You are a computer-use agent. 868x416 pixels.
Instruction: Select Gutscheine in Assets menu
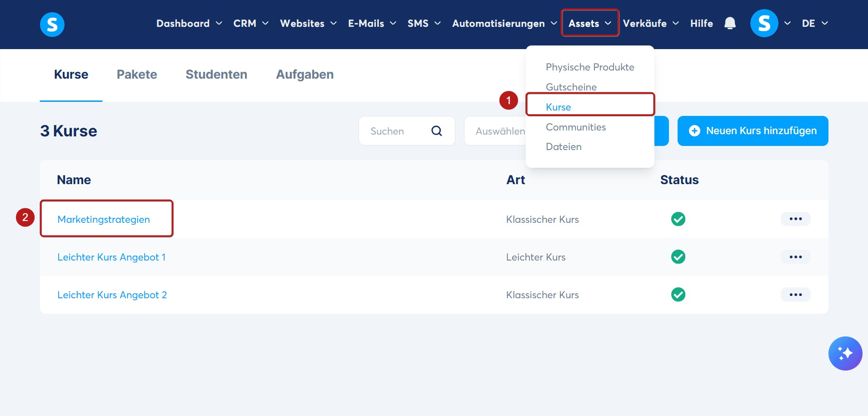(x=571, y=87)
